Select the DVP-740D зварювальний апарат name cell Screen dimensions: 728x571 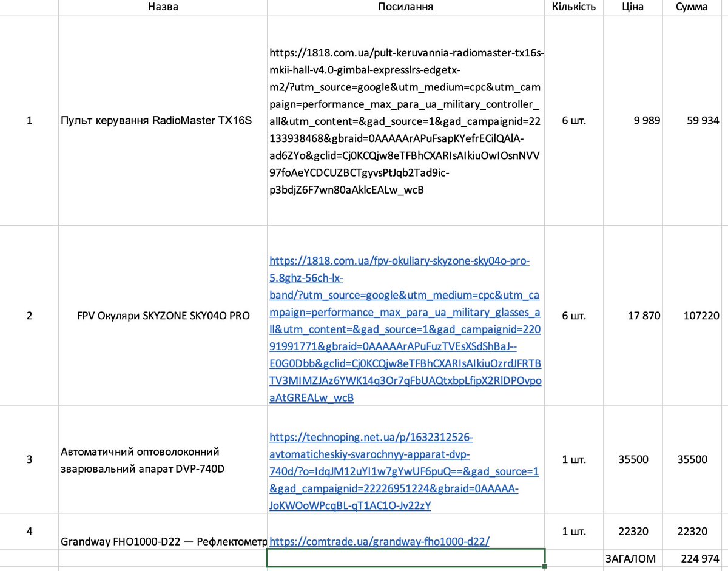163,459
